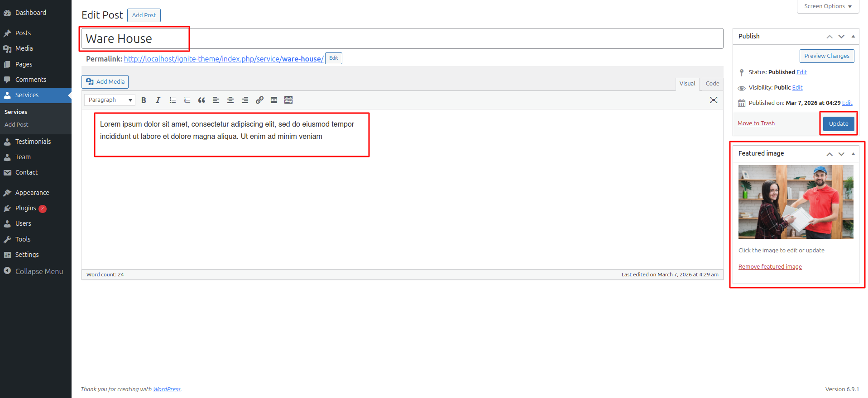Toggle bold formatting in editor toolbar

coord(144,100)
